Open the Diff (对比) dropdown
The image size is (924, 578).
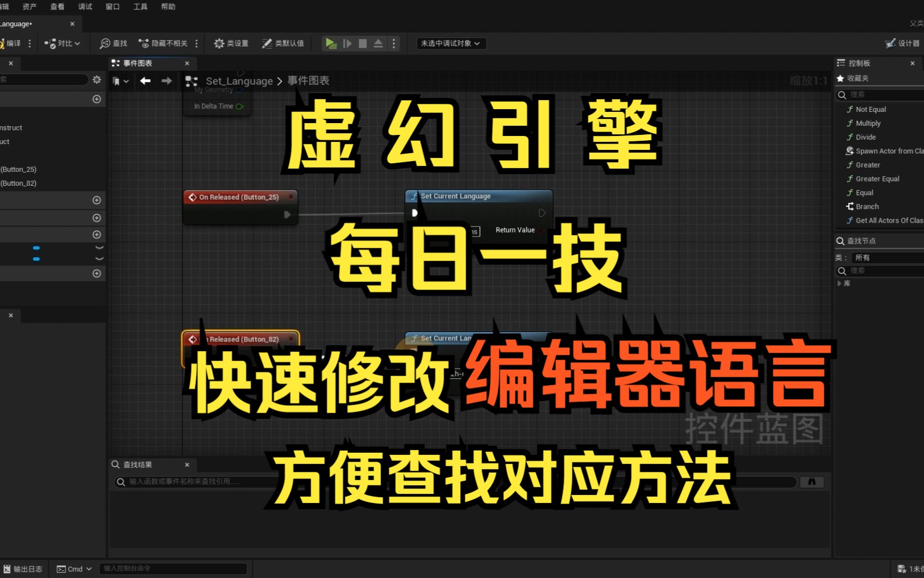click(x=63, y=43)
